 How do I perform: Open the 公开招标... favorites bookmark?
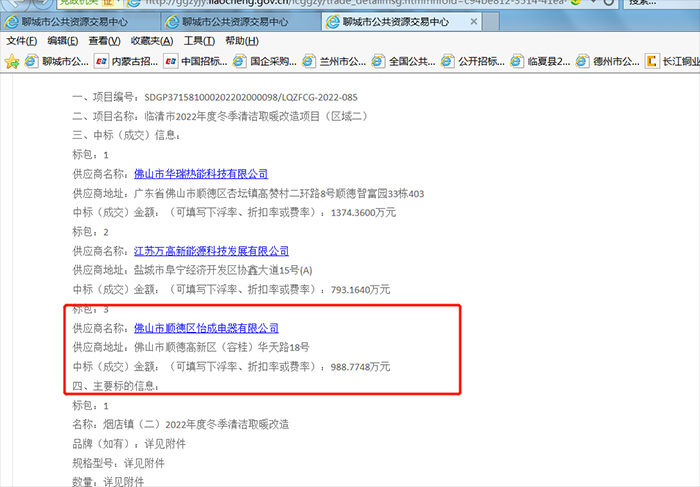click(473, 61)
